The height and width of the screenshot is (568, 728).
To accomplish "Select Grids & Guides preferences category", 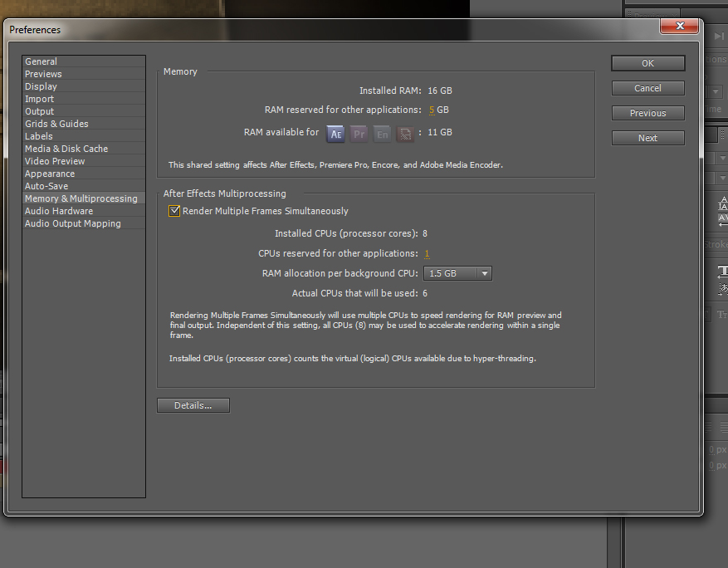I will (84, 124).
